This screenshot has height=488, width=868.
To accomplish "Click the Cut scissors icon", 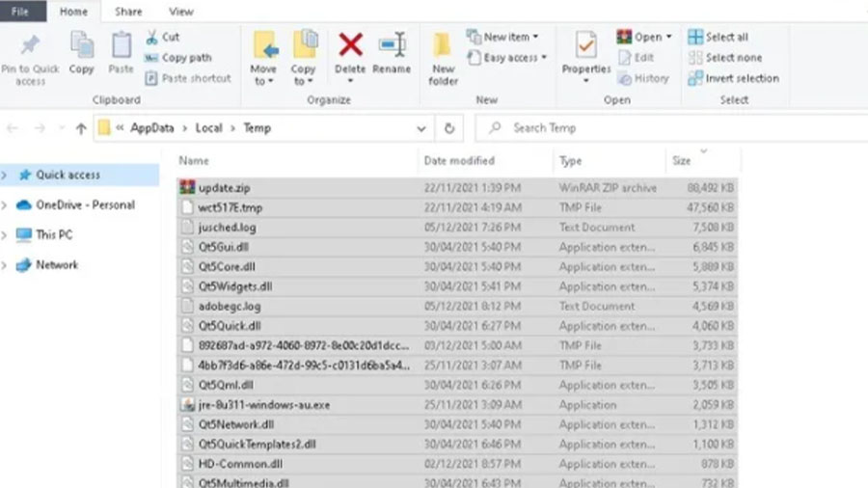I will click(153, 37).
